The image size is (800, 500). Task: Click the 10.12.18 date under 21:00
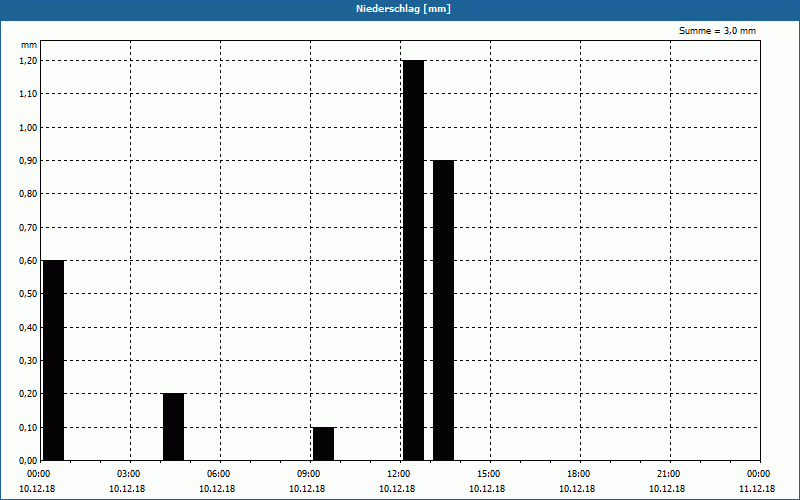[x=667, y=489]
